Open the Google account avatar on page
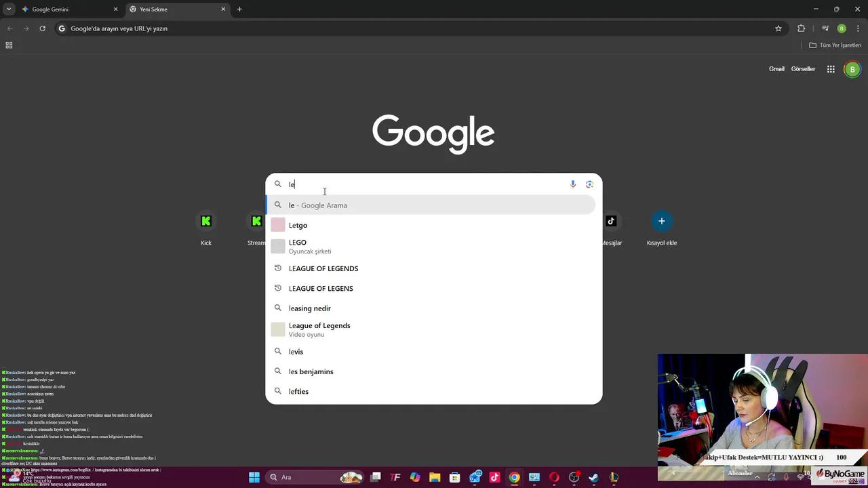 (852, 69)
